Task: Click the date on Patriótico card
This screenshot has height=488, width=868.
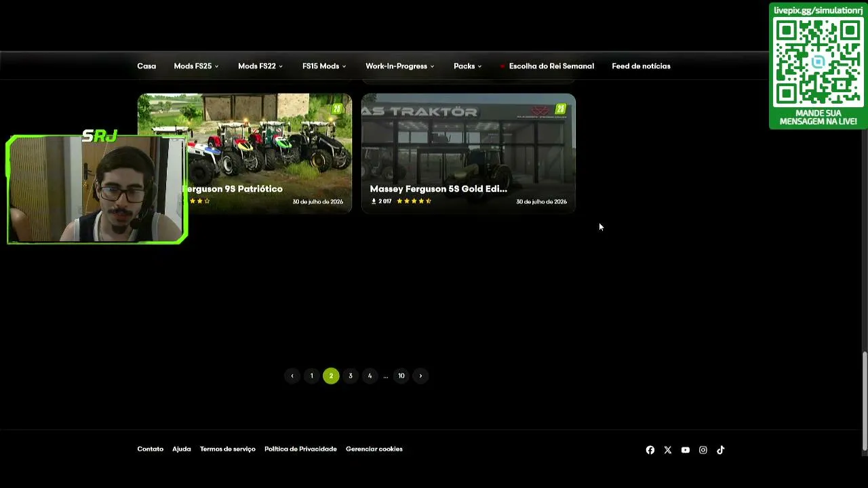Action: tap(317, 201)
